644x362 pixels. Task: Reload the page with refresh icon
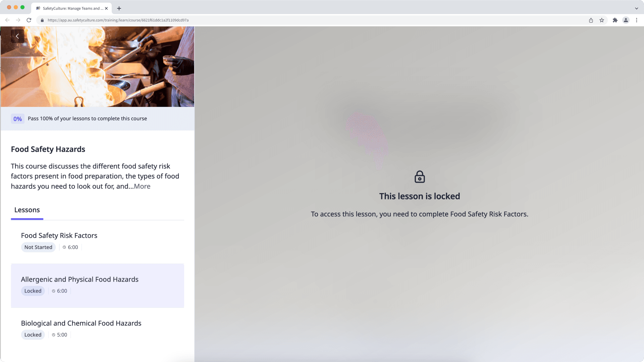point(29,20)
